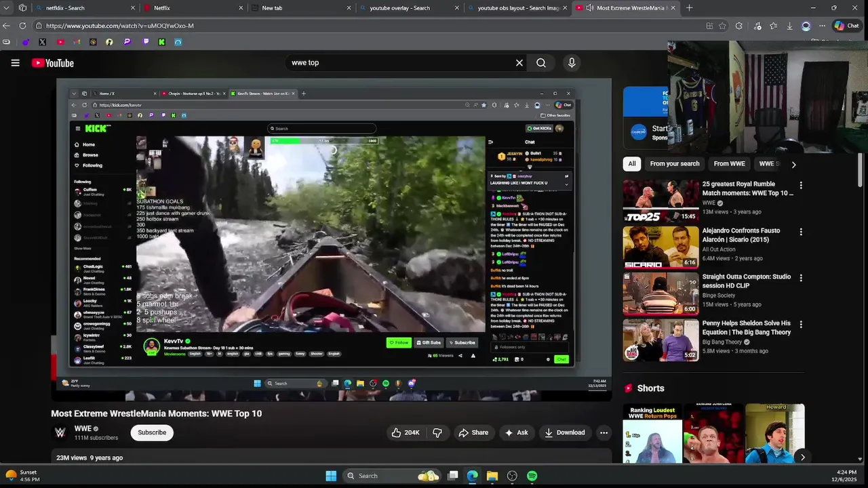Image resolution: width=868 pixels, height=488 pixels.
Task: Open WWE channel avatar
Action: point(60,432)
